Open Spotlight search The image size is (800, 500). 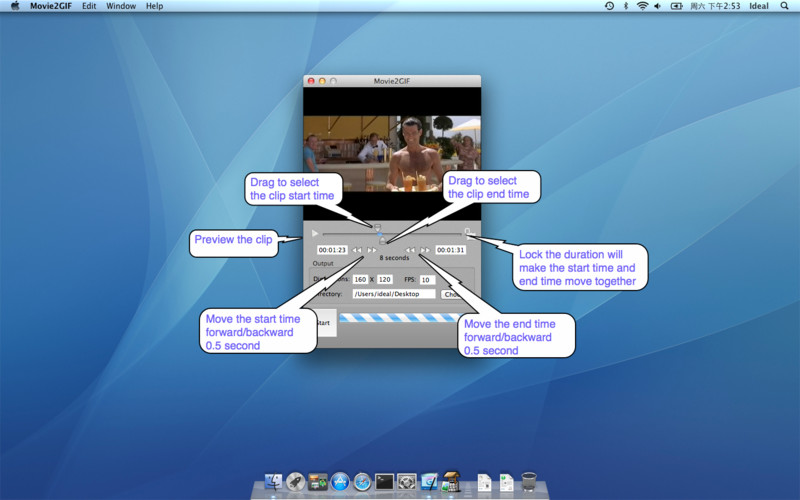tap(784, 6)
